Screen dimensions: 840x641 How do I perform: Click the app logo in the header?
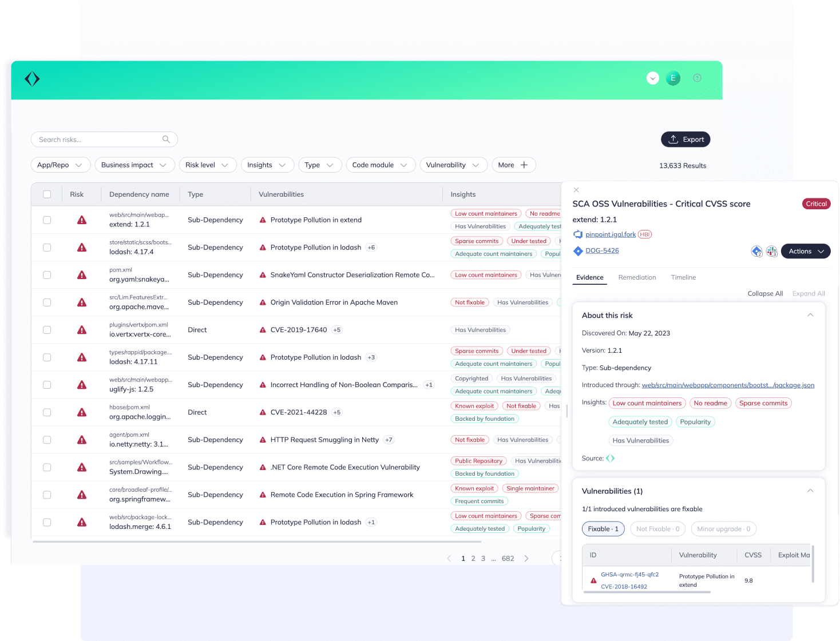32,79
